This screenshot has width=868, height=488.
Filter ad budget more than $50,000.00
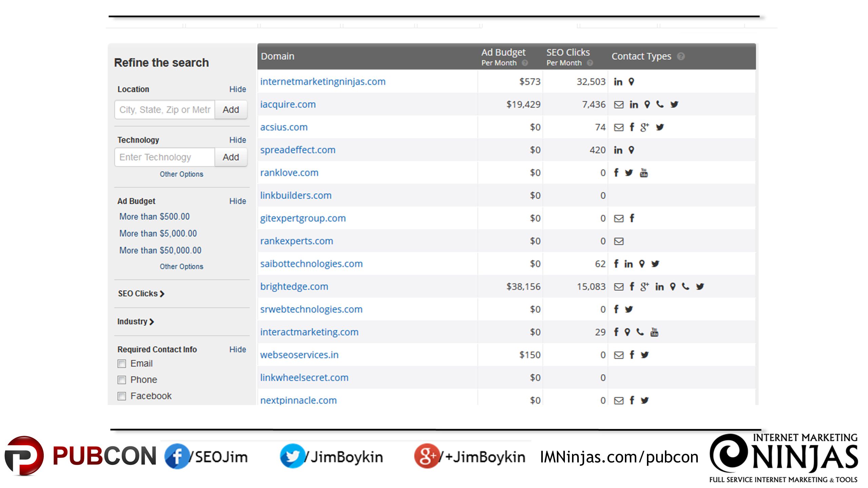click(x=160, y=250)
